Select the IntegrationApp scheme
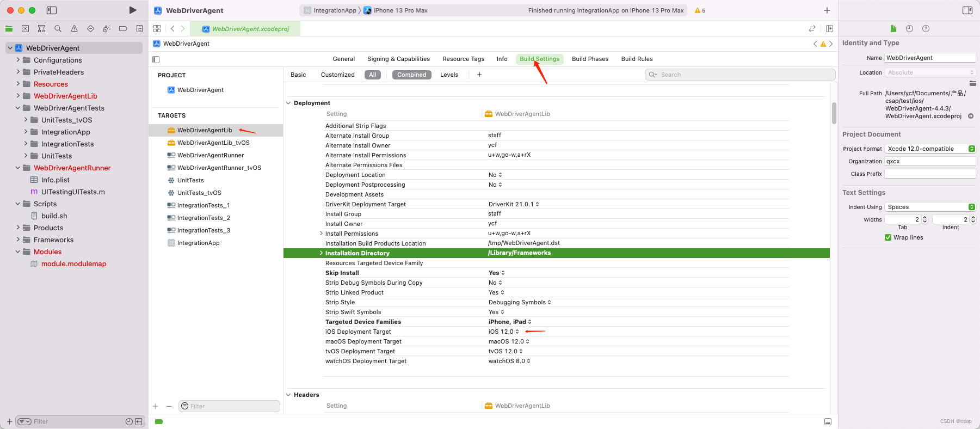Viewport: 980px width, 429px height. (x=330, y=10)
